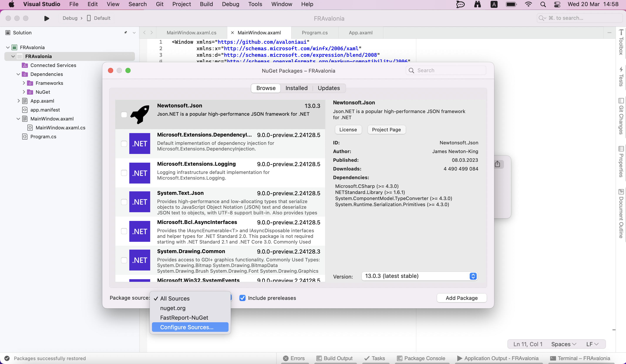
Task: Open the Toolbox side panel
Action: pyautogui.click(x=621, y=42)
